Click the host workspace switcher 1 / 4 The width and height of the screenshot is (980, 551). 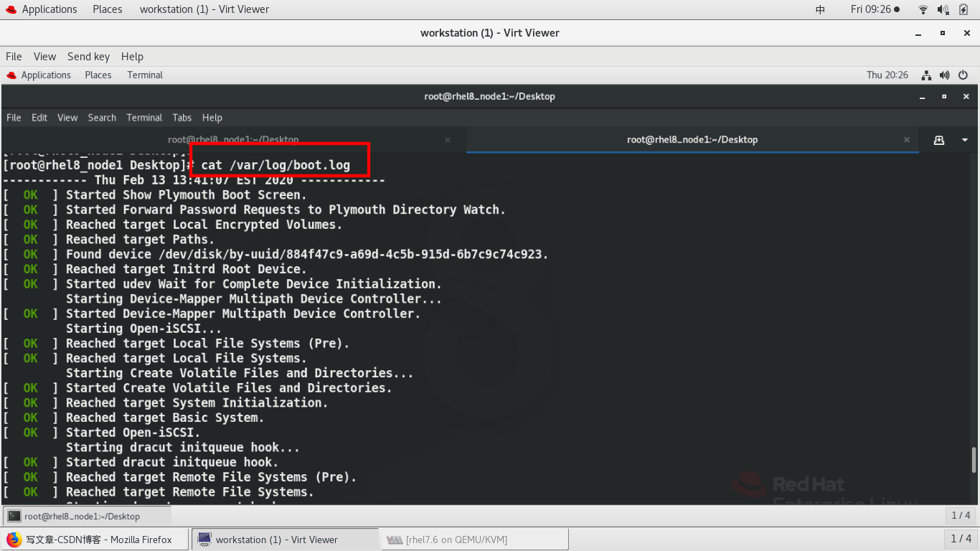coord(961,539)
